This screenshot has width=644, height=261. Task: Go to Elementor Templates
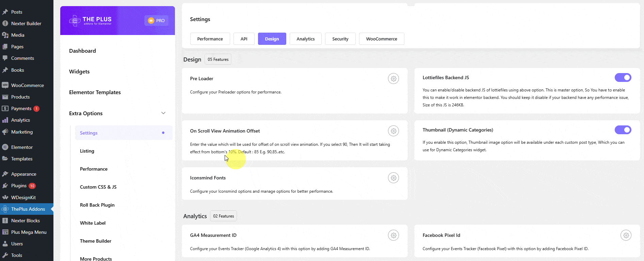click(x=95, y=92)
